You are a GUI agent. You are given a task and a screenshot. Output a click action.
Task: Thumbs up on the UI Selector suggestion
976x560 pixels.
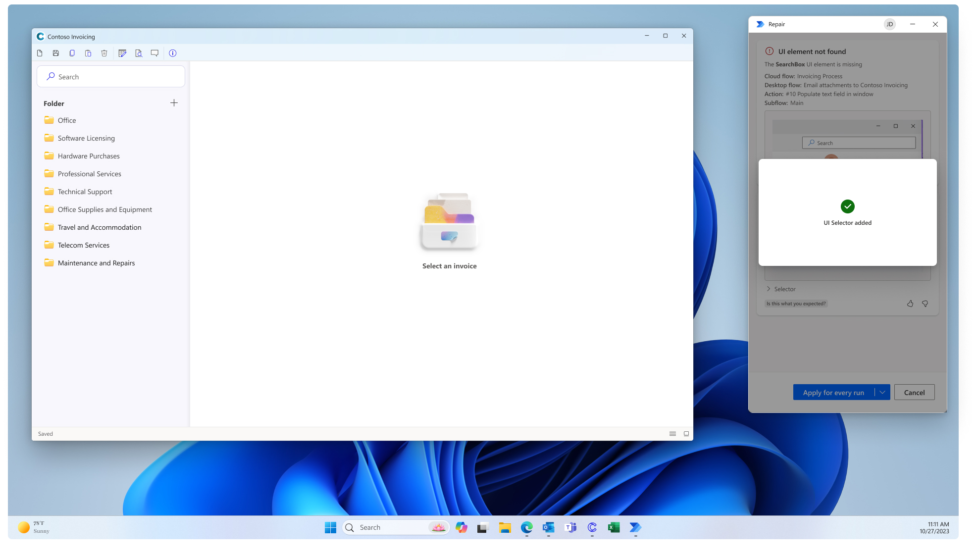pos(910,303)
